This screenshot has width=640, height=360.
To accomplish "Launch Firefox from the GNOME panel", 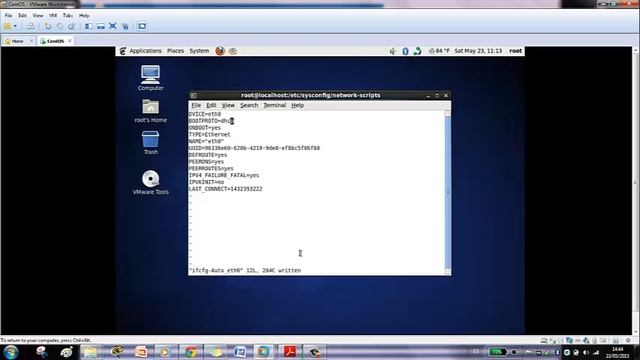I will coord(220,51).
